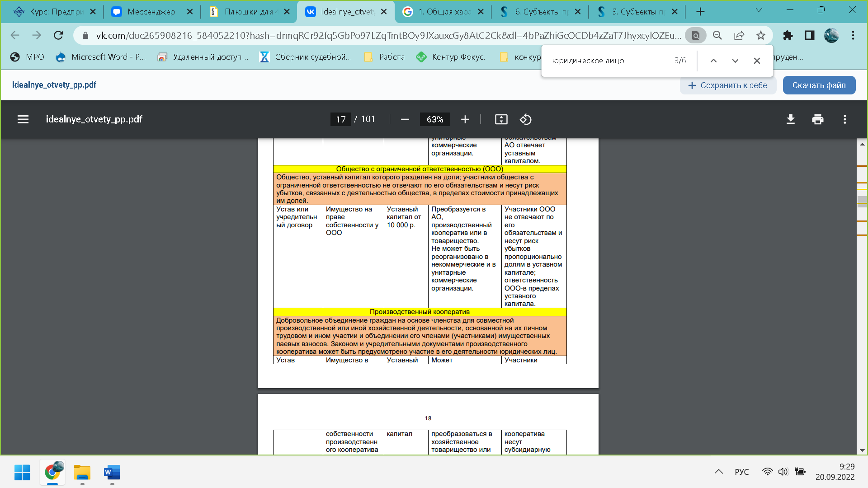This screenshot has width=868, height=488.
Task: Open a new browser tab
Action: pos(700,12)
